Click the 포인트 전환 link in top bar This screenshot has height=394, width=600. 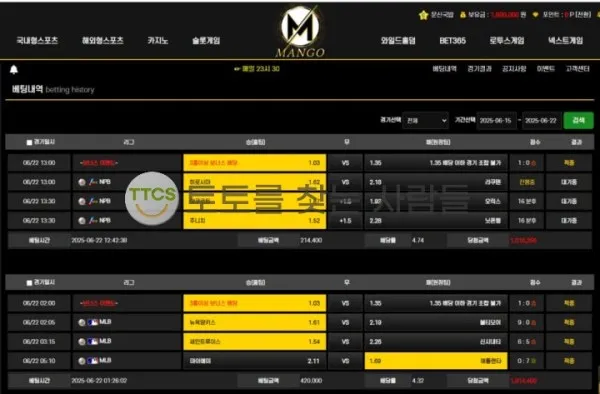(x=582, y=15)
